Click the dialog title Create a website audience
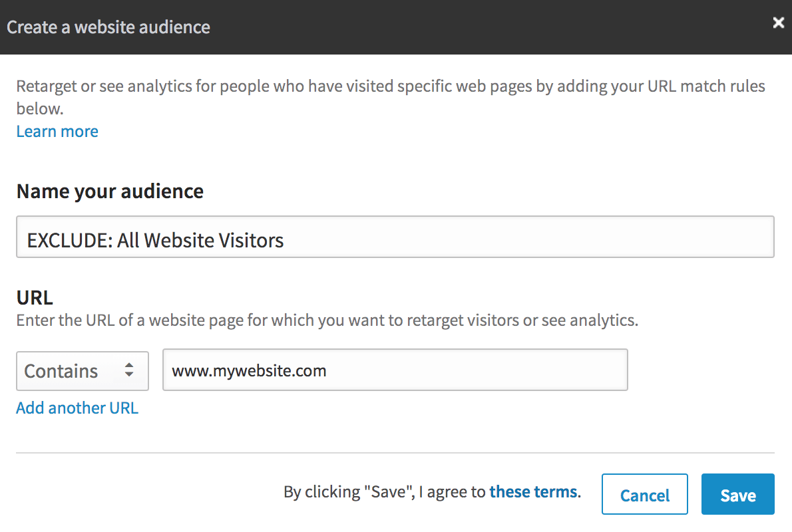The height and width of the screenshot is (532, 792). click(108, 27)
